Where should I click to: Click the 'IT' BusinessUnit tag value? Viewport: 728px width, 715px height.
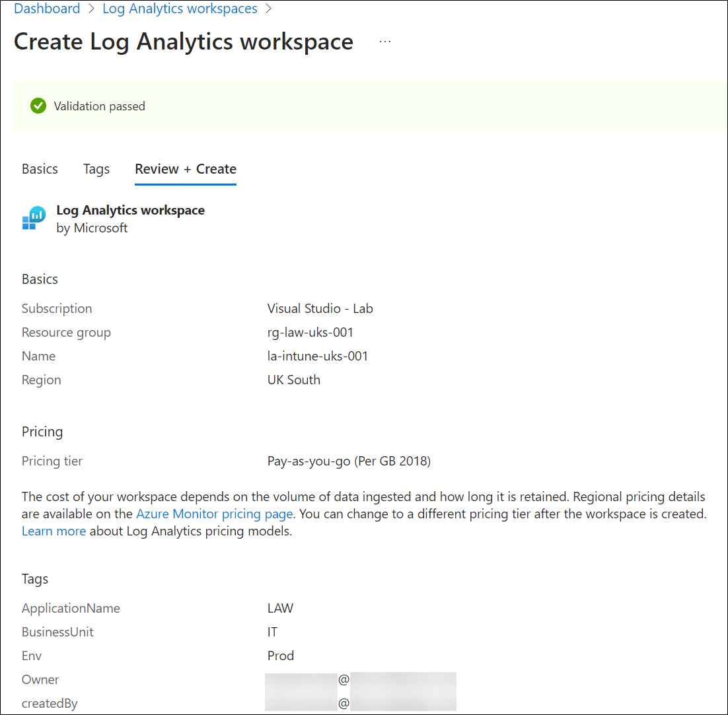pyautogui.click(x=273, y=632)
